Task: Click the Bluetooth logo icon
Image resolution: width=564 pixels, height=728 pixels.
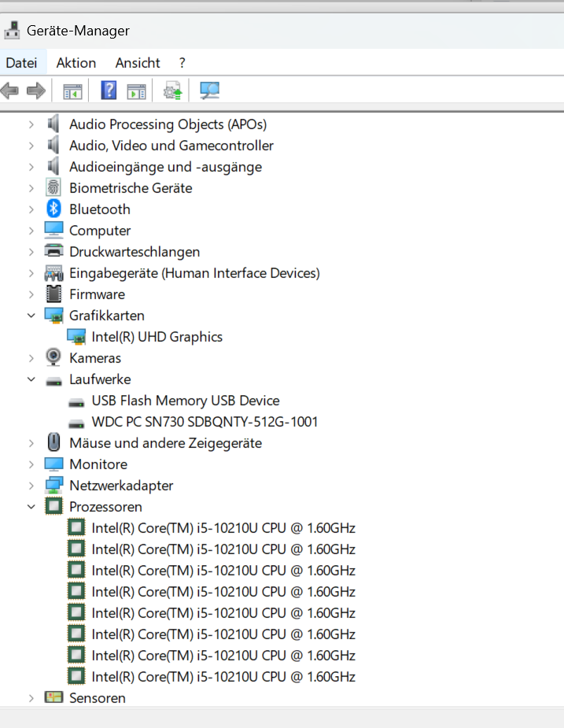Action: [x=53, y=209]
